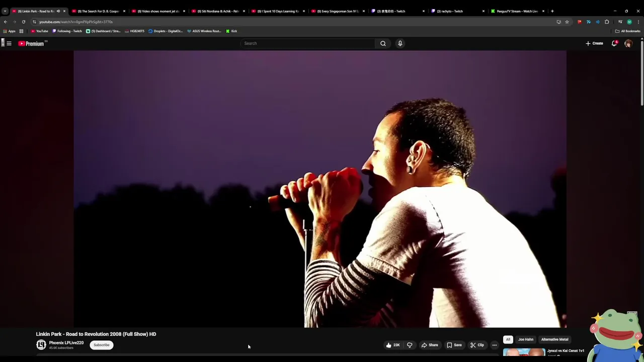
Task: Open Dashboard / Stre... bookmark
Action: 103,31
